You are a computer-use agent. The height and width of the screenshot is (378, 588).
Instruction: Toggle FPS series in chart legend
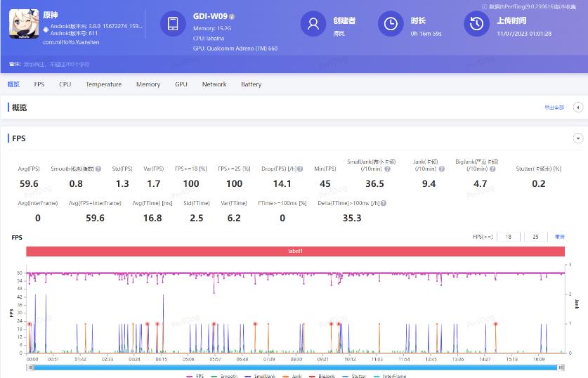tap(197, 376)
